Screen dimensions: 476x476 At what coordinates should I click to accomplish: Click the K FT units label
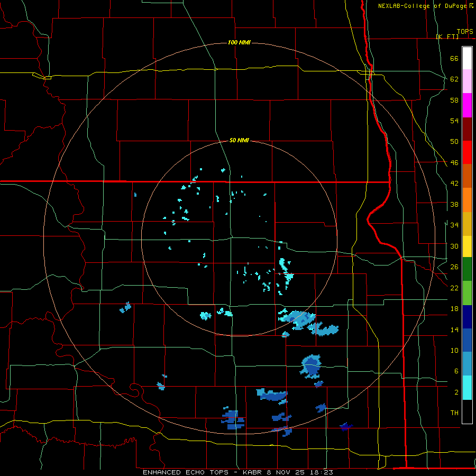click(x=447, y=36)
